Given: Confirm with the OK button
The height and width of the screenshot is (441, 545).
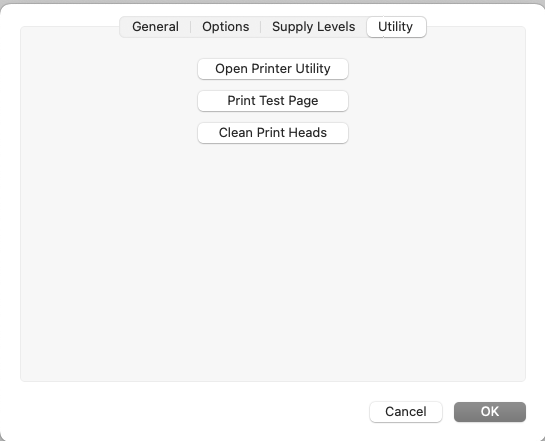Looking at the screenshot, I should (x=490, y=412).
